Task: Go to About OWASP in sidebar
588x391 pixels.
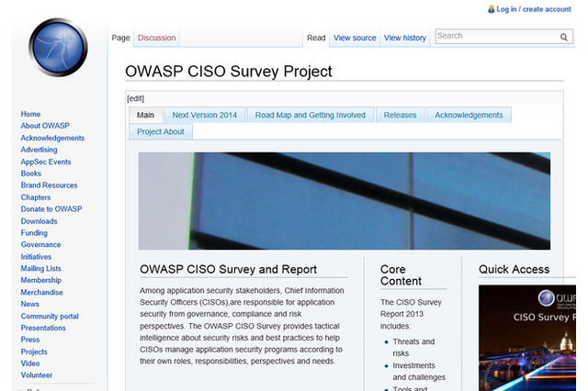Action: pos(45,126)
